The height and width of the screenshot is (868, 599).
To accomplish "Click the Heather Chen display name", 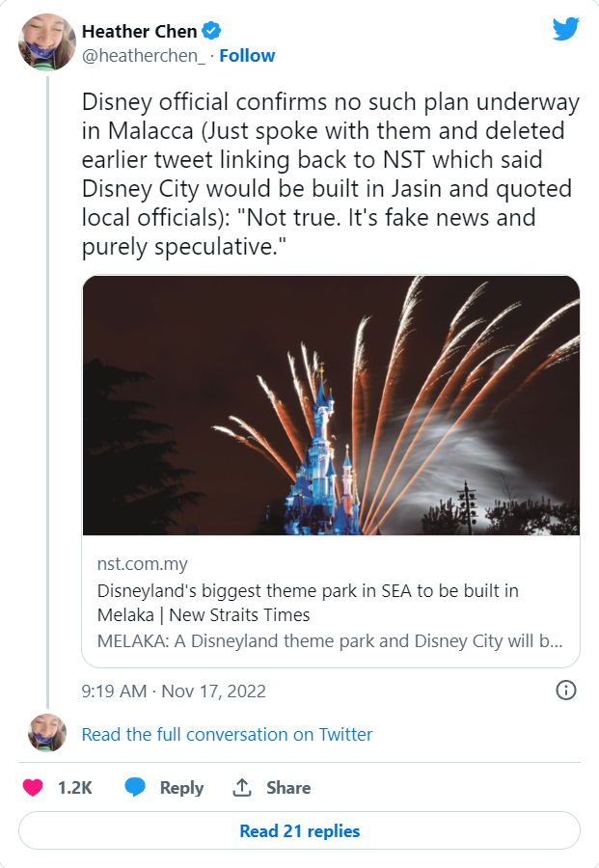I will [140, 32].
